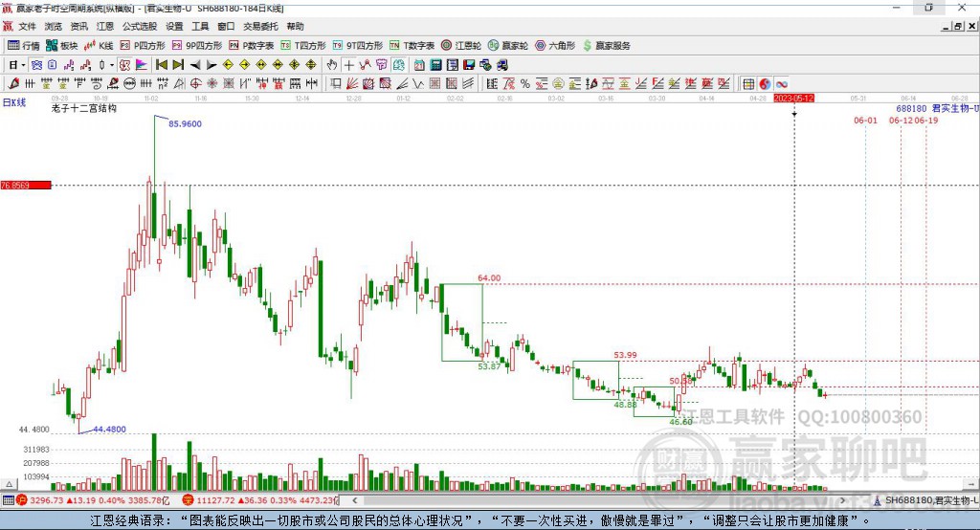This screenshot has height=530, width=980.
Task: Open the 行情 market quotes view
Action: [x=24, y=46]
